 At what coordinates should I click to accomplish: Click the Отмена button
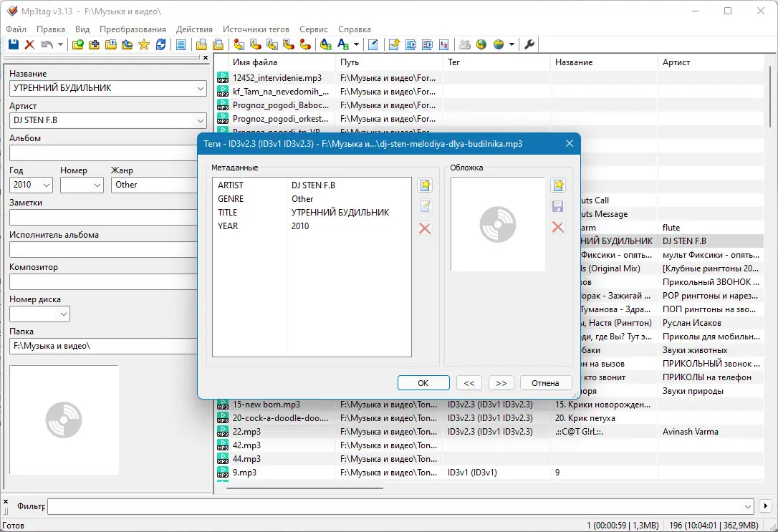545,383
